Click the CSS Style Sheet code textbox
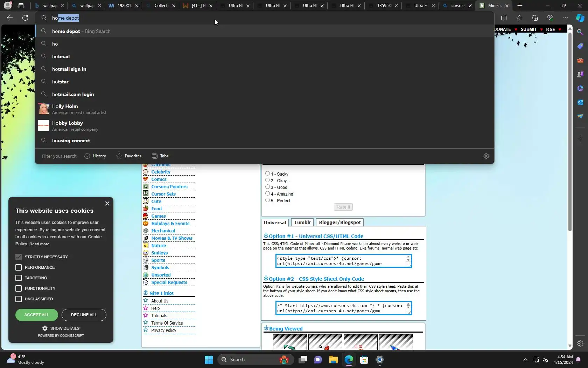Image resolution: width=588 pixels, height=368 pixels. [343, 308]
